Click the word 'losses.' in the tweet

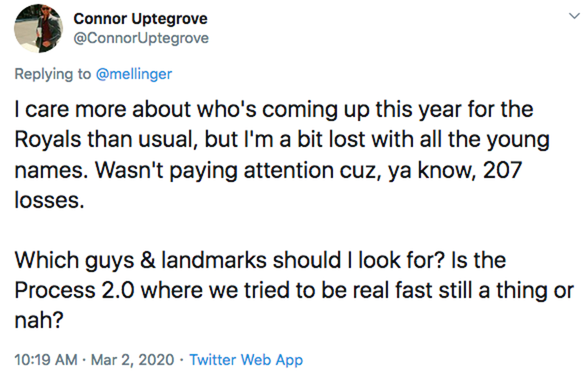pyautogui.click(x=49, y=200)
